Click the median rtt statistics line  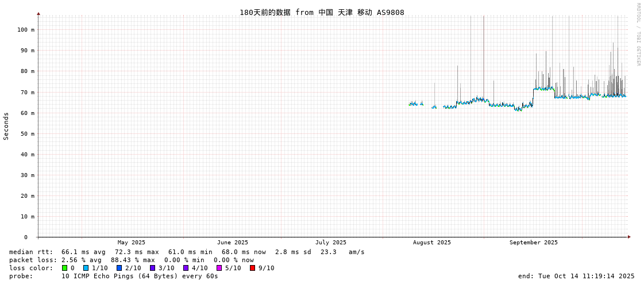[x=187, y=252]
